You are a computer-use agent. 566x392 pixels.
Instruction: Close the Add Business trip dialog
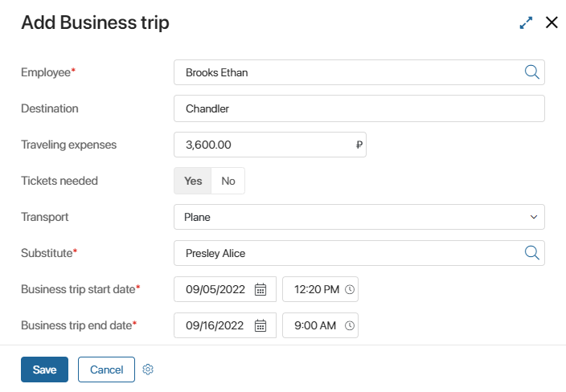[x=552, y=22]
